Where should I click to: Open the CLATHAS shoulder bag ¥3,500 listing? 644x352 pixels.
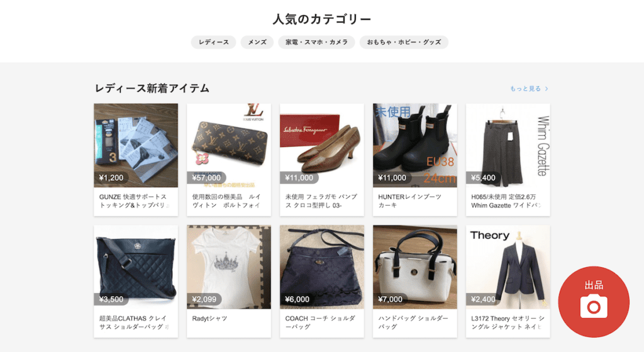[x=136, y=281]
